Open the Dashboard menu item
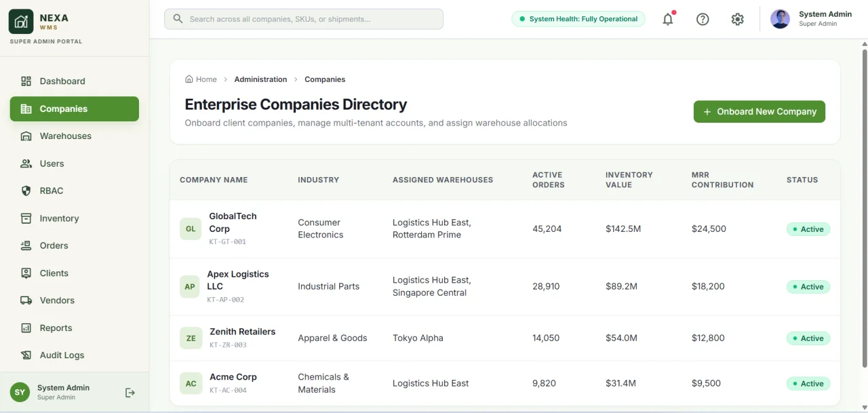868x413 pixels. (x=75, y=81)
